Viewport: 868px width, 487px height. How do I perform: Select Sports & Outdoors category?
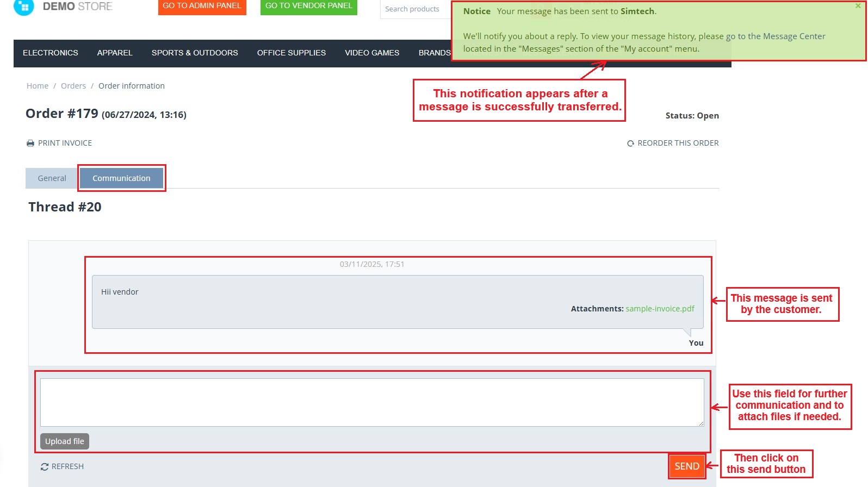point(195,53)
